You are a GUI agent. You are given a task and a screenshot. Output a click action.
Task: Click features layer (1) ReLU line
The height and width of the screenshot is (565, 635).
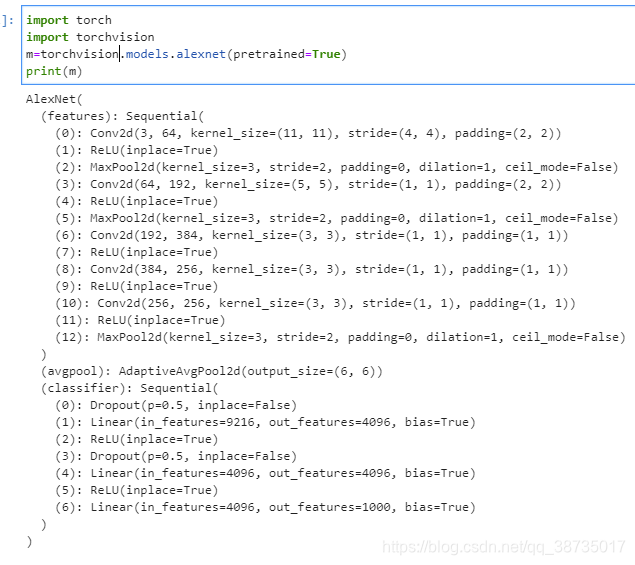pyautogui.click(x=136, y=150)
